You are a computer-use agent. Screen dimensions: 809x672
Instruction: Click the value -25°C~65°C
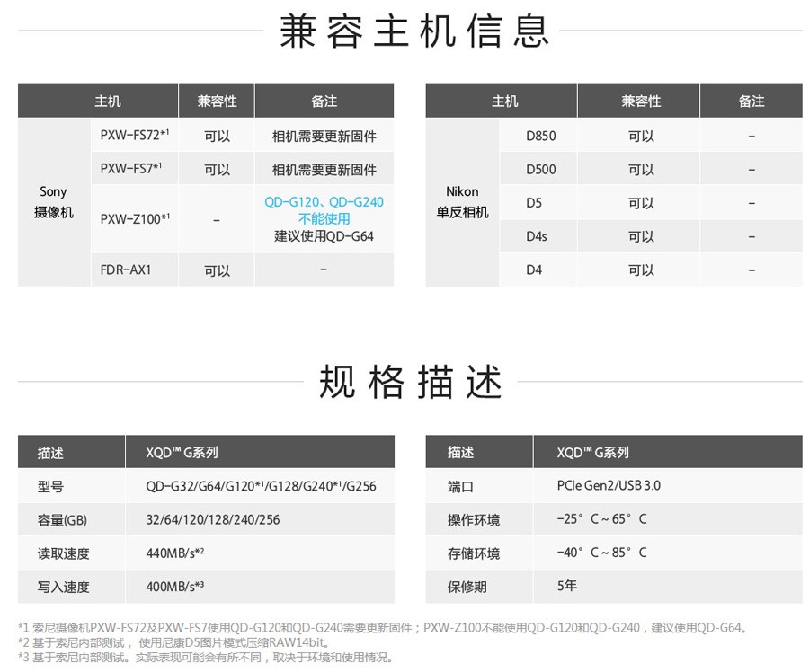tap(601, 519)
